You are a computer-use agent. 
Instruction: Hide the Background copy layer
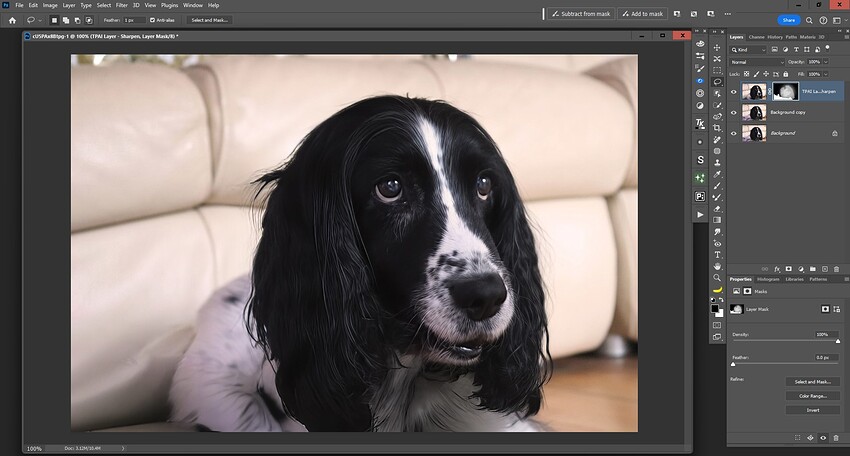[x=734, y=112]
